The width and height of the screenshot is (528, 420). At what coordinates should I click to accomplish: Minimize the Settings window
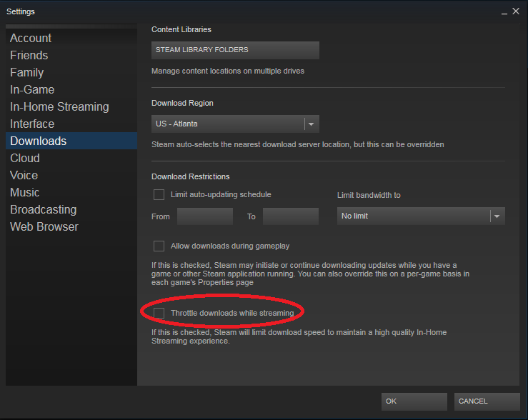tap(504, 12)
